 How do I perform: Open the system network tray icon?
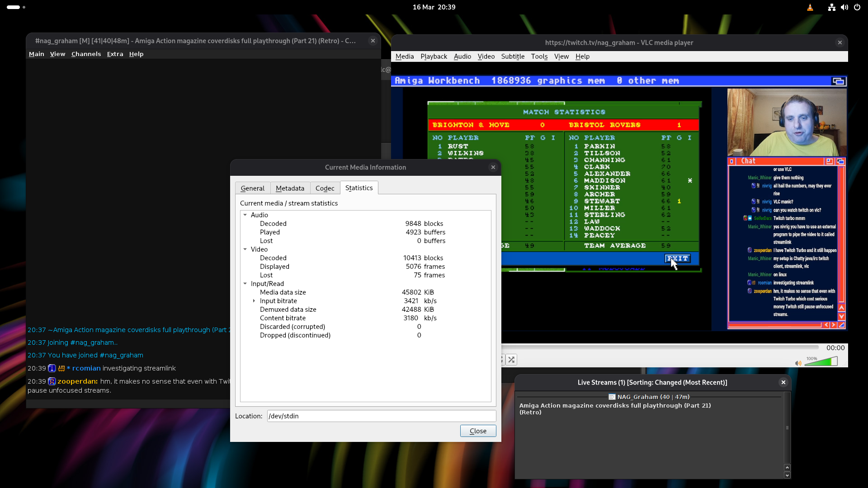[x=831, y=7]
